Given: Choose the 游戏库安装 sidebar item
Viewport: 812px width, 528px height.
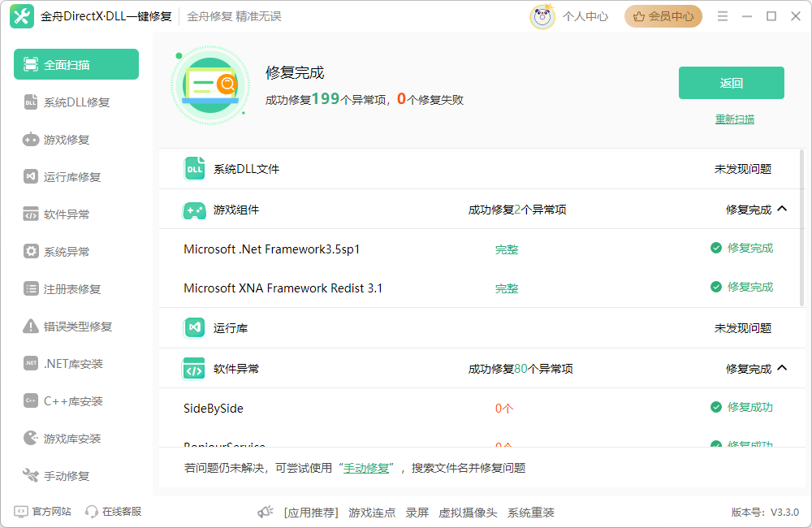Looking at the screenshot, I should (x=76, y=439).
